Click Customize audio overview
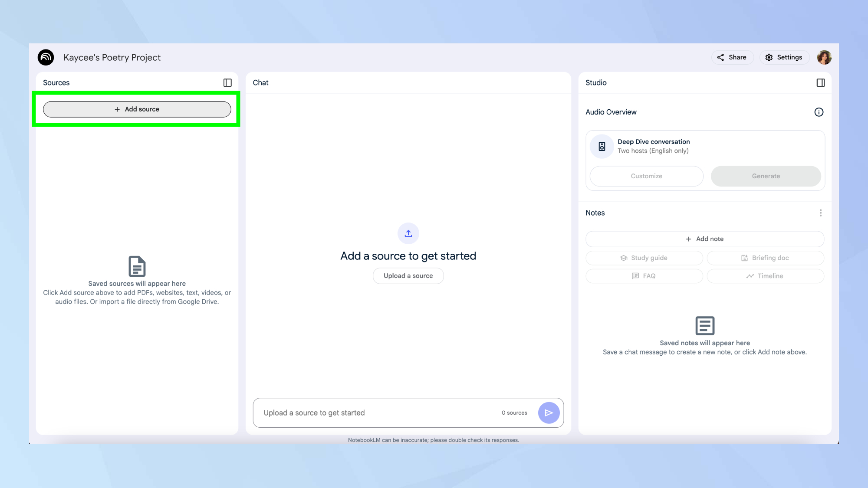Viewport: 868px width, 488px height. click(x=646, y=176)
